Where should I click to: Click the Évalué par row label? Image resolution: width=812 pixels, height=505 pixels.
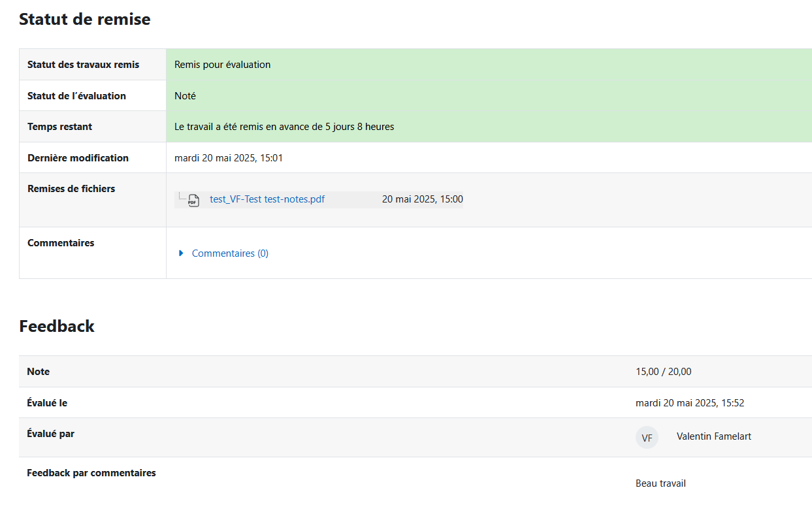coord(51,434)
